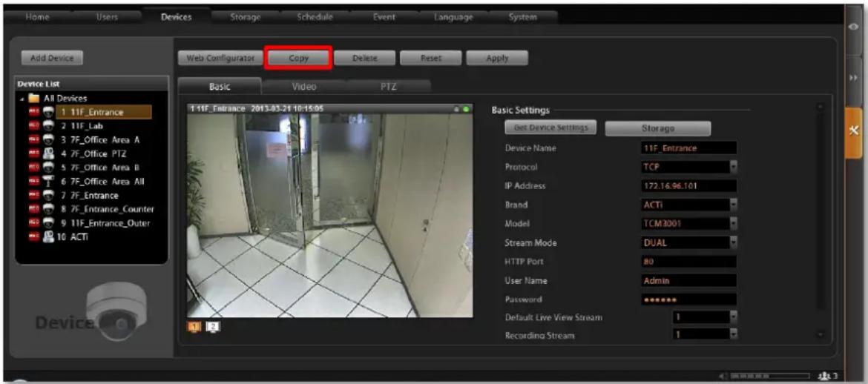
Task: Select the Basic settings tab
Action: [219, 87]
